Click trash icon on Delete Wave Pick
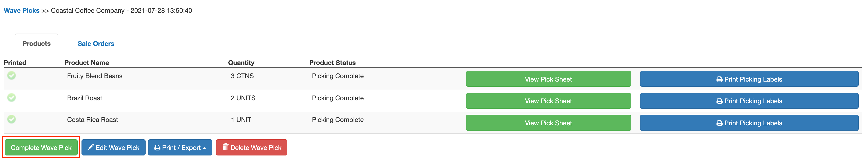The image size is (868, 161). (x=225, y=147)
